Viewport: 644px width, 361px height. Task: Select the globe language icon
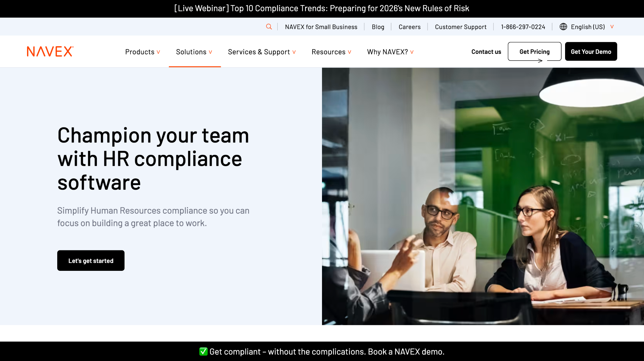point(563,26)
